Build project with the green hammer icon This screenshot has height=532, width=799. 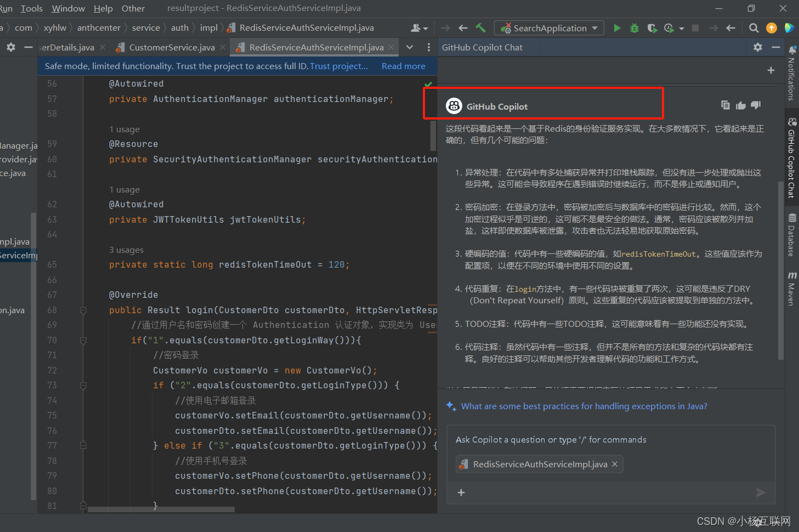(x=481, y=28)
